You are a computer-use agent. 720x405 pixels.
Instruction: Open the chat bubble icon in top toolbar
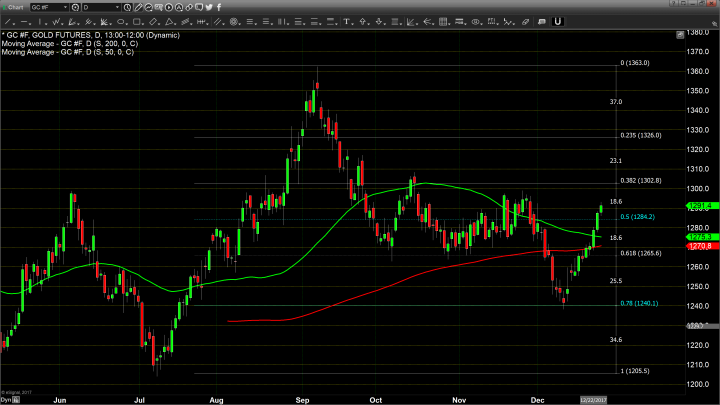click(x=199, y=7)
